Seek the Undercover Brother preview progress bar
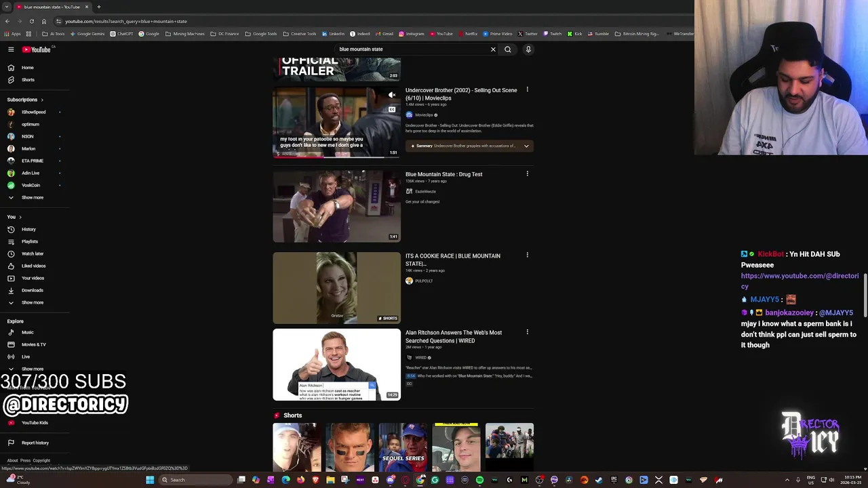 pos(336,157)
